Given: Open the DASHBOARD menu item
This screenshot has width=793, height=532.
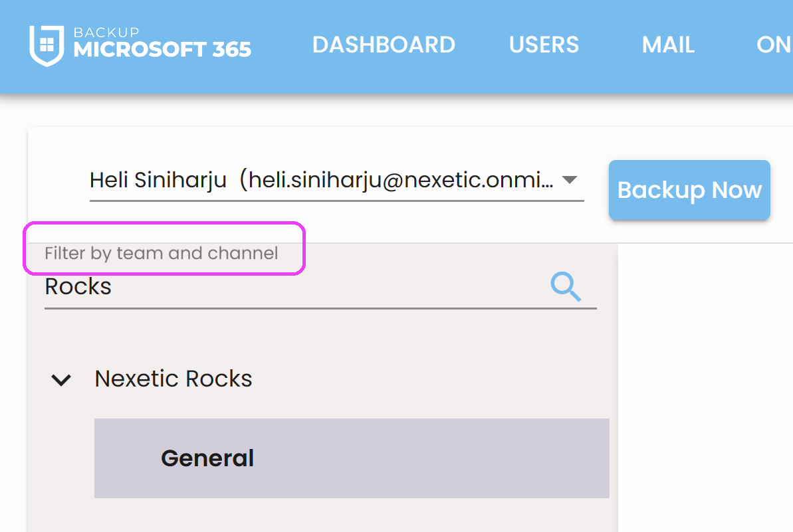Looking at the screenshot, I should [x=384, y=45].
